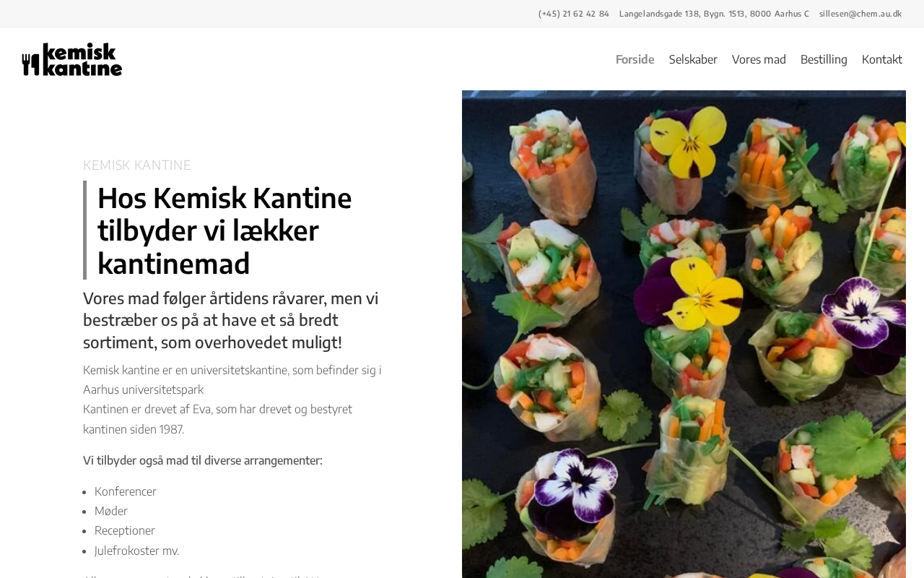Open the Forside menu item
The image size is (924, 578).
coord(635,59)
